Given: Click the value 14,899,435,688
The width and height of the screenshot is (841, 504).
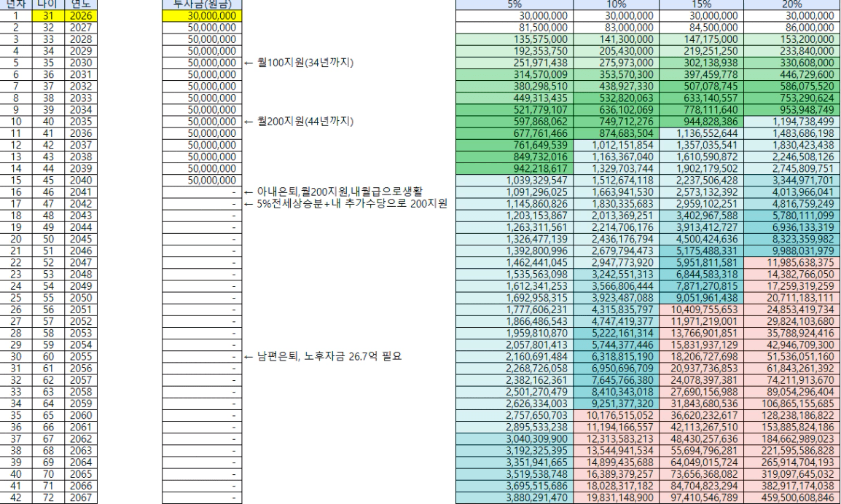Looking at the screenshot, I should [x=617, y=462].
